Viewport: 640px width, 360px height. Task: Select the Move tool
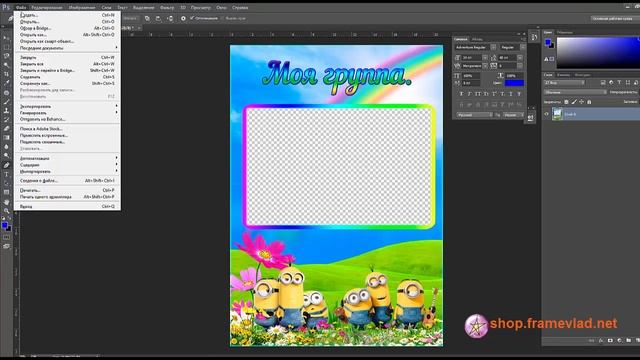(x=6, y=38)
